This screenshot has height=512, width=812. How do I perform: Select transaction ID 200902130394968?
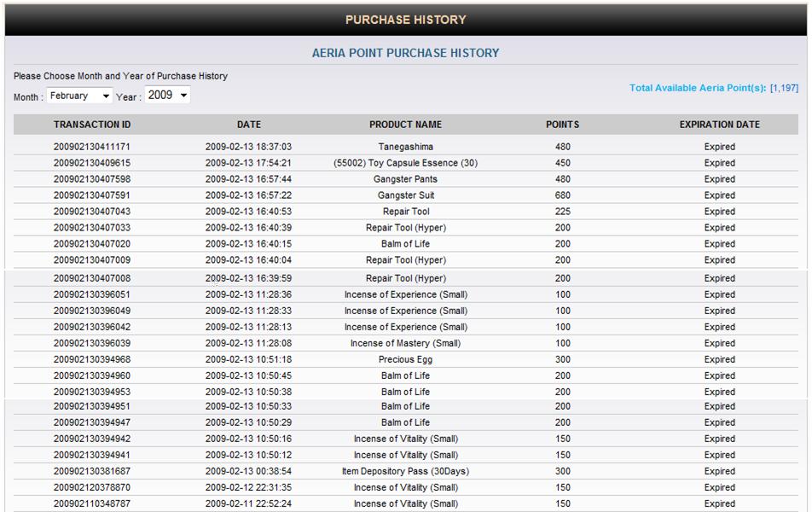pyautogui.click(x=92, y=359)
